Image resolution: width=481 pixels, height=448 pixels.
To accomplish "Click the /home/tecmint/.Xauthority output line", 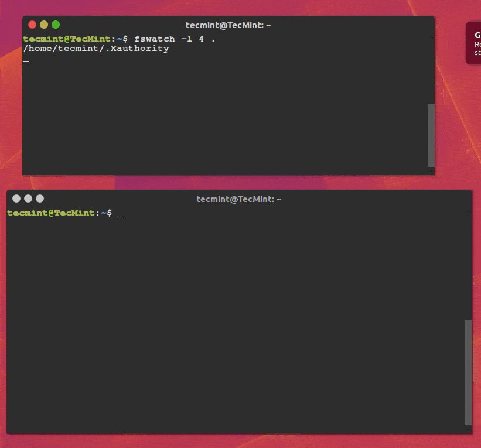I will pos(96,49).
